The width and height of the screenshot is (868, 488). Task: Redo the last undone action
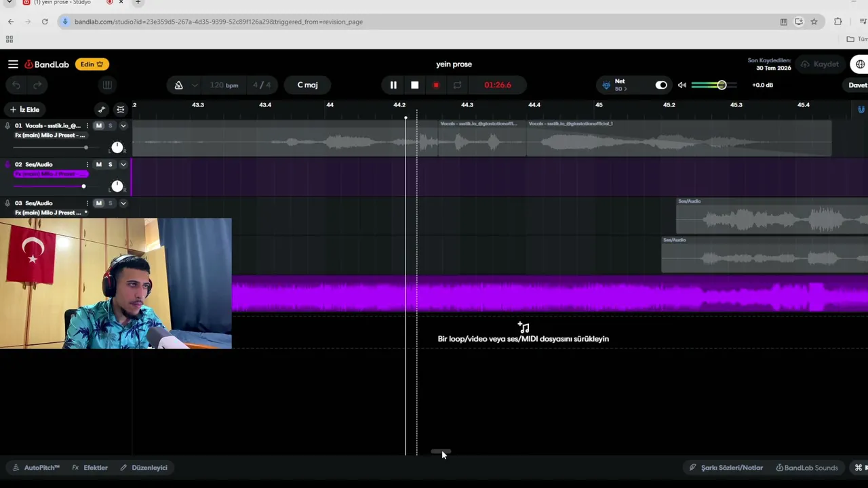(38, 85)
